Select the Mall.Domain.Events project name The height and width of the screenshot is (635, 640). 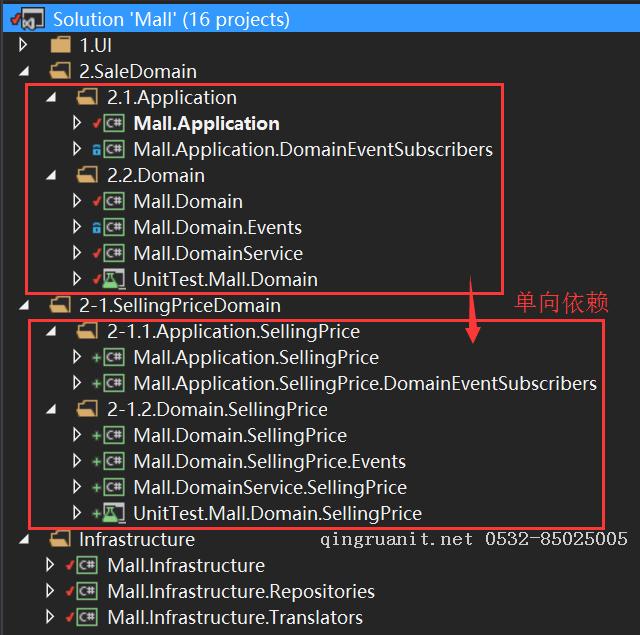[218, 228]
